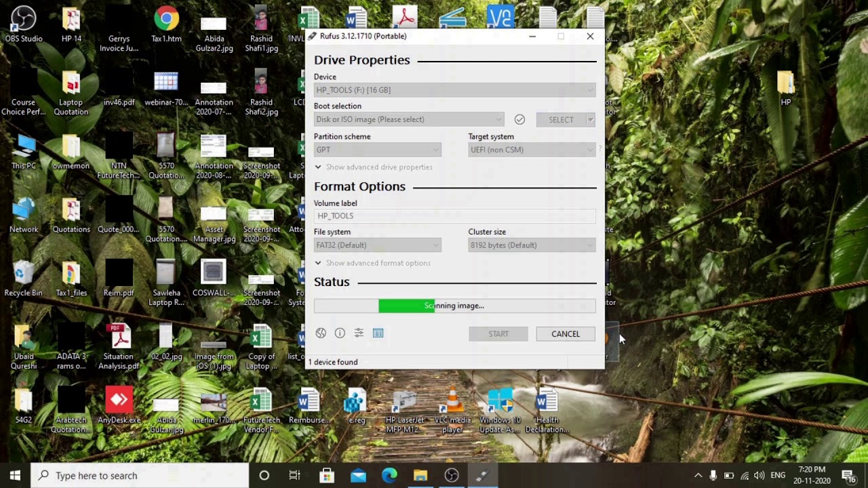Open Rufus application settings sliders icon
The image size is (868, 488).
tap(359, 333)
